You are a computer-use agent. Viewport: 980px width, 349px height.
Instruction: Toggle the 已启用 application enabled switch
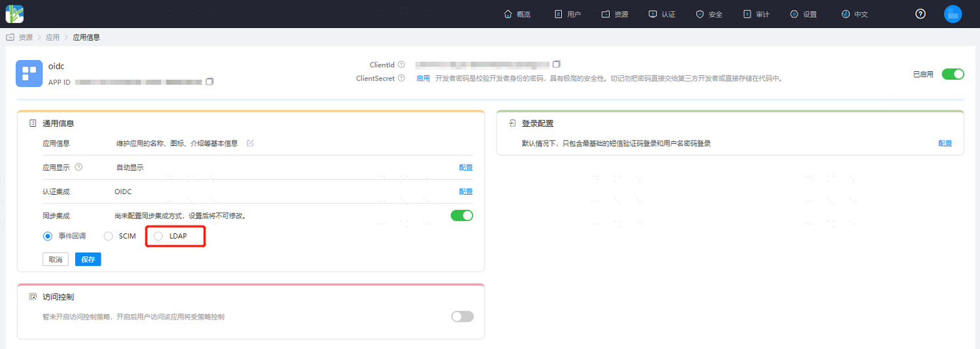click(x=953, y=74)
